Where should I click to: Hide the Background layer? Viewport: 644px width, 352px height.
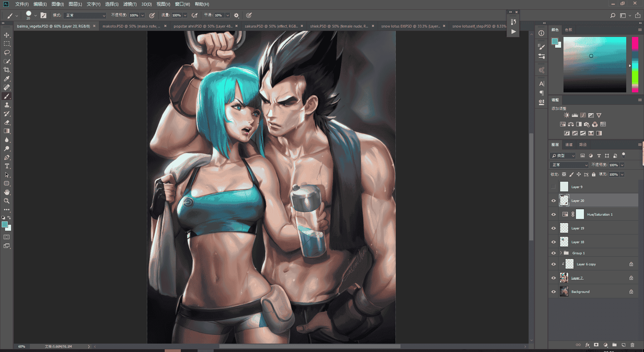pos(553,292)
